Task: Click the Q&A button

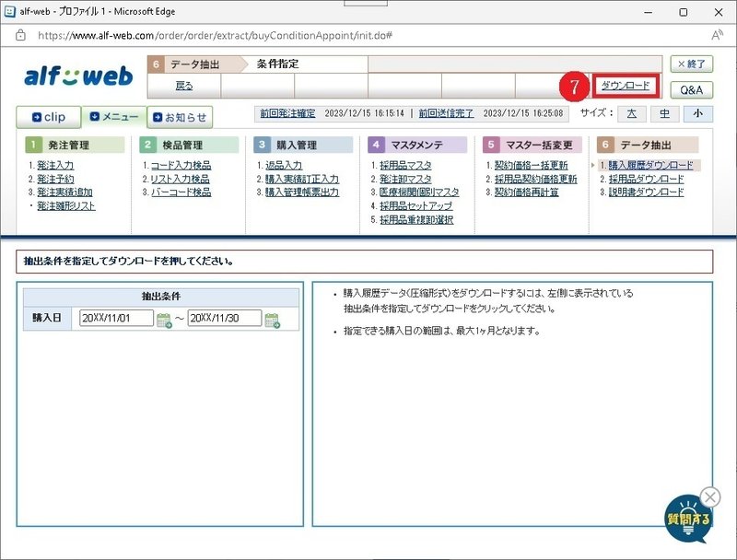Action: click(692, 89)
